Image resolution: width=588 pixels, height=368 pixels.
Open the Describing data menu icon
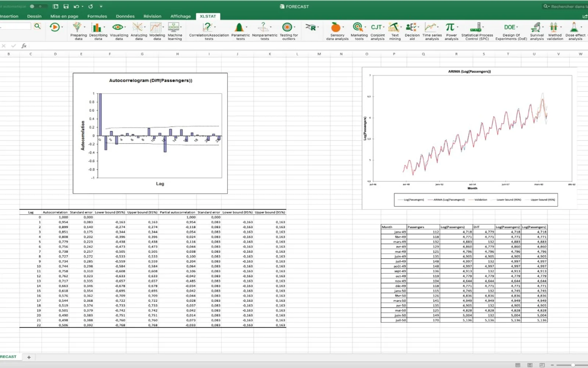click(96, 27)
